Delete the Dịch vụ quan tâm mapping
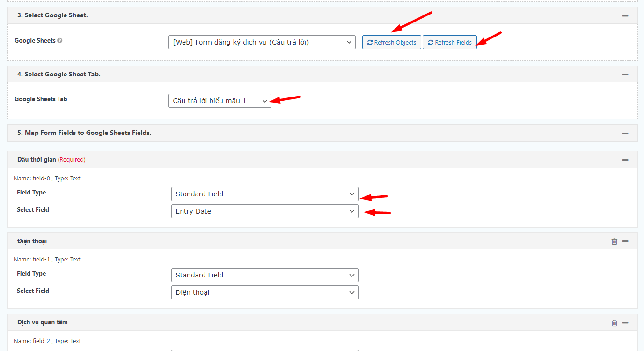Image resolution: width=644 pixels, height=351 pixels. (x=615, y=322)
